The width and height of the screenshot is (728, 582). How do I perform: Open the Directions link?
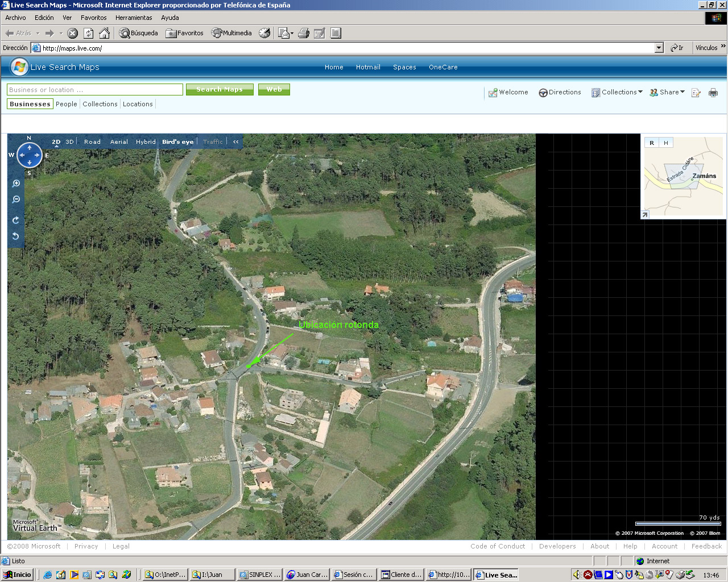coord(560,92)
